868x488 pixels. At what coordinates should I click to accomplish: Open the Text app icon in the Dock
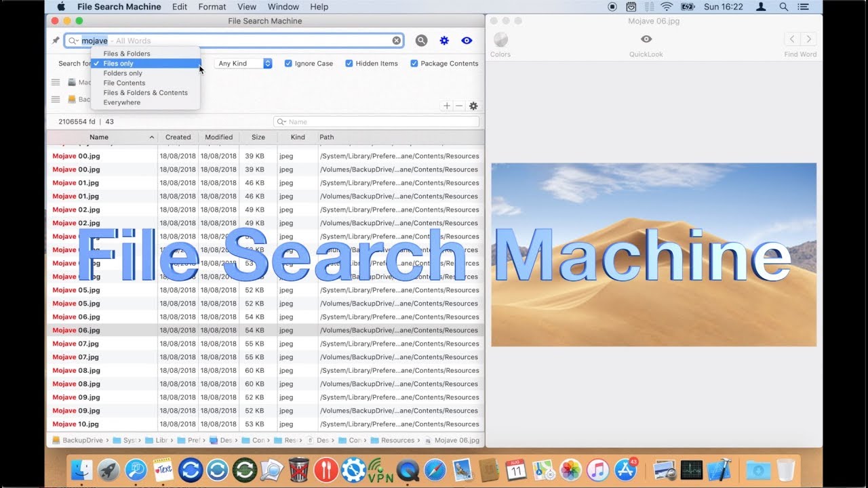click(163, 470)
